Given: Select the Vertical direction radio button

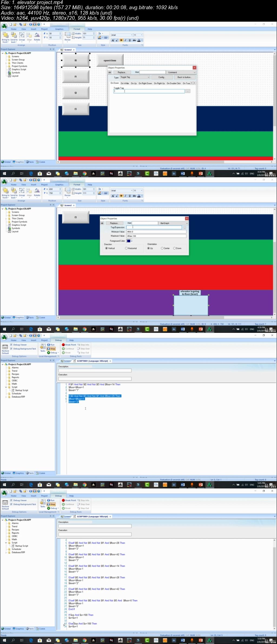Looking at the screenshot, I should [x=107, y=248].
